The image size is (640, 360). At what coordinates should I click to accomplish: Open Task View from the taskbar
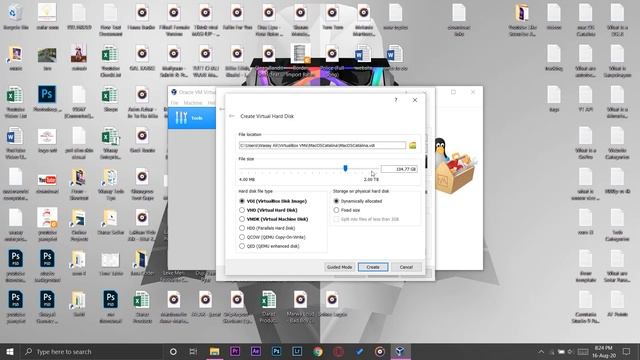pyautogui.click(x=193, y=351)
